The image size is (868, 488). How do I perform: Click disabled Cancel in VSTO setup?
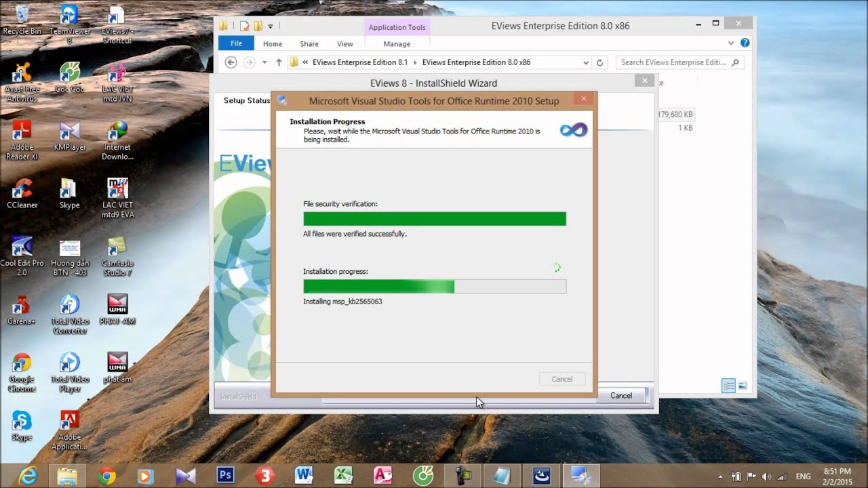(561, 379)
